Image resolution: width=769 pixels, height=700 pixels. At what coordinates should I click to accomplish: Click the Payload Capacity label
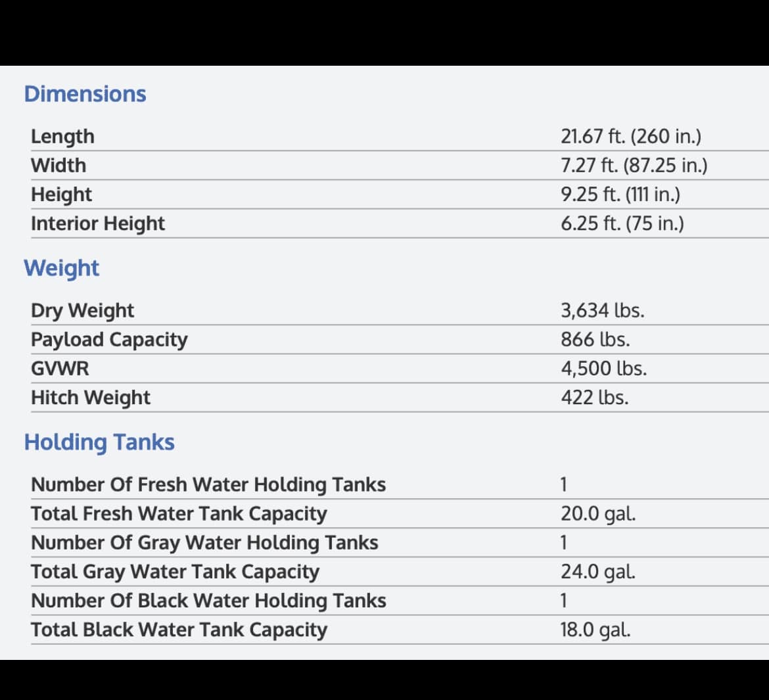109,339
